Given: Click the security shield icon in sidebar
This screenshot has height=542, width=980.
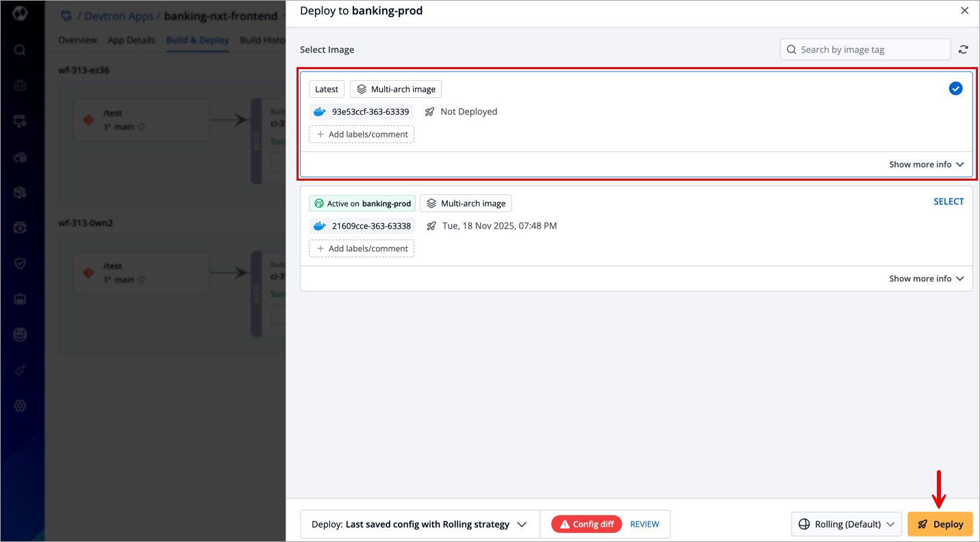Looking at the screenshot, I should tap(20, 263).
